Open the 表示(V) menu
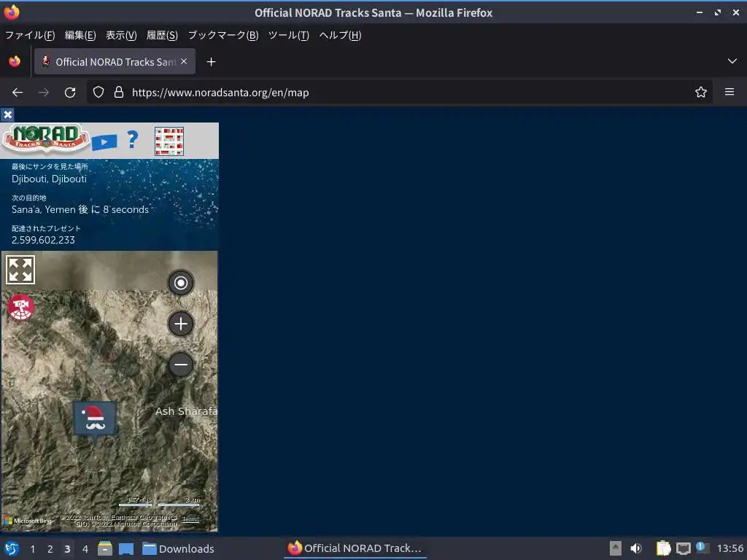This screenshot has height=560, width=747. [121, 35]
